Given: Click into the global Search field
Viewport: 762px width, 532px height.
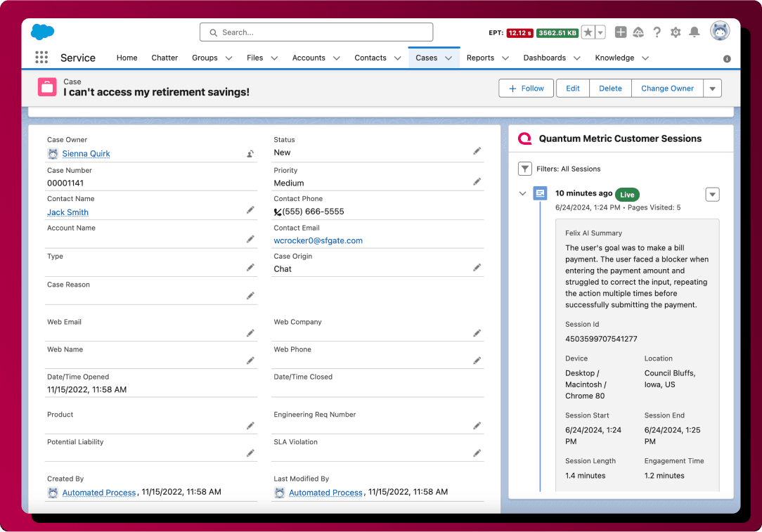Looking at the screenshot, I should click(316, 32).
